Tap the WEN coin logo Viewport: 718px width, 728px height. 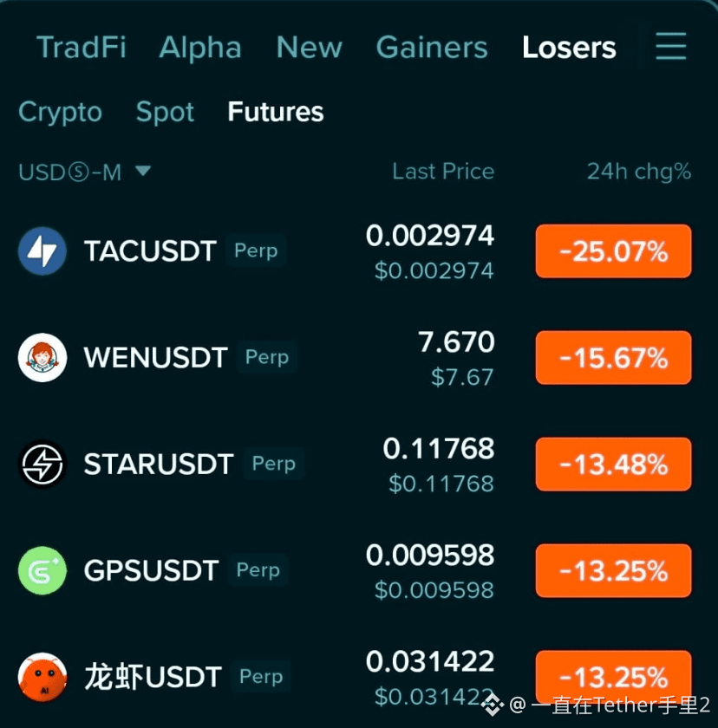42,357
